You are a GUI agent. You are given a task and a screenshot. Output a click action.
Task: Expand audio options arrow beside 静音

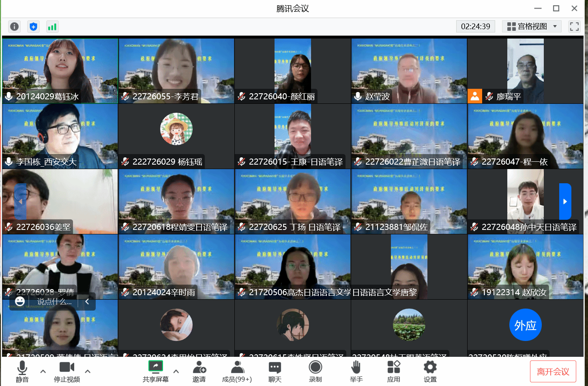click(43, 371)
